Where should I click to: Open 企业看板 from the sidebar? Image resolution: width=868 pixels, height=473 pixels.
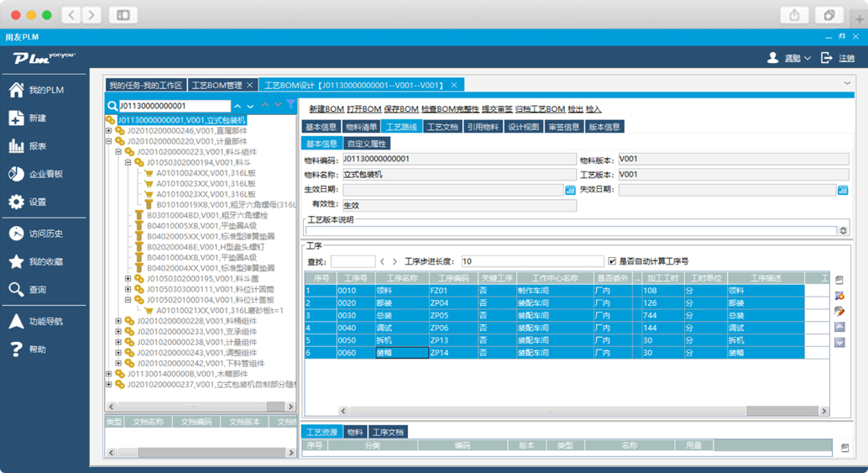coord(45,174)
